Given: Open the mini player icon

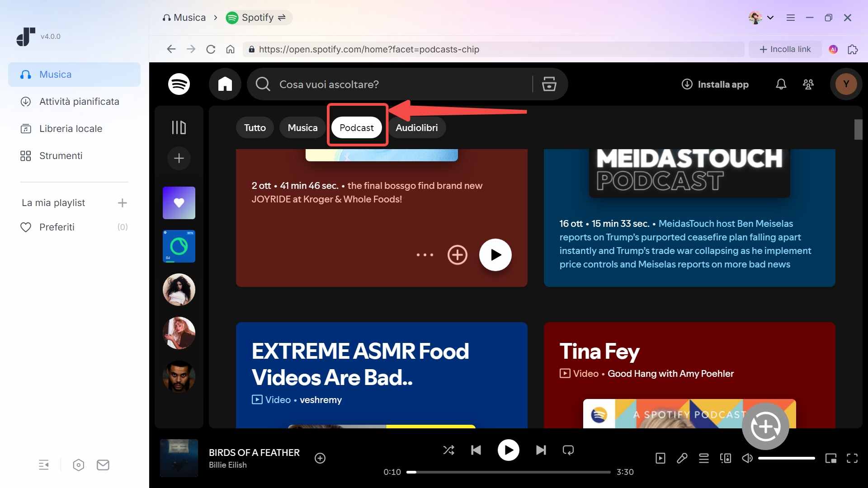Looking at the screenshot, I should [830, 458].
